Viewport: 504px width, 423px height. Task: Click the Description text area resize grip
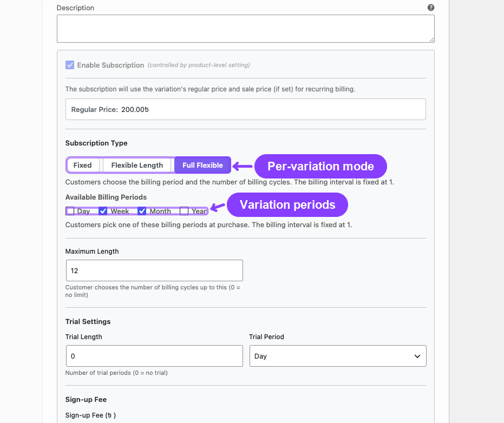coord(431,39)
